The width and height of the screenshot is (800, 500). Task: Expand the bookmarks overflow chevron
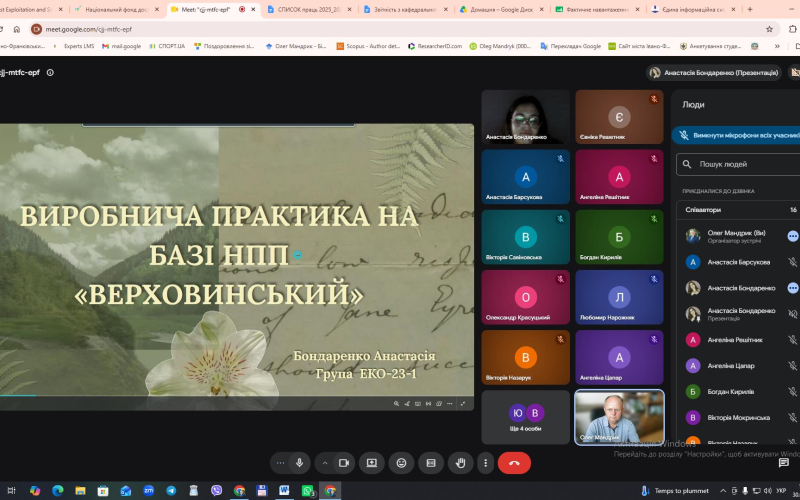pyautogui.click(x=777, y=46)
